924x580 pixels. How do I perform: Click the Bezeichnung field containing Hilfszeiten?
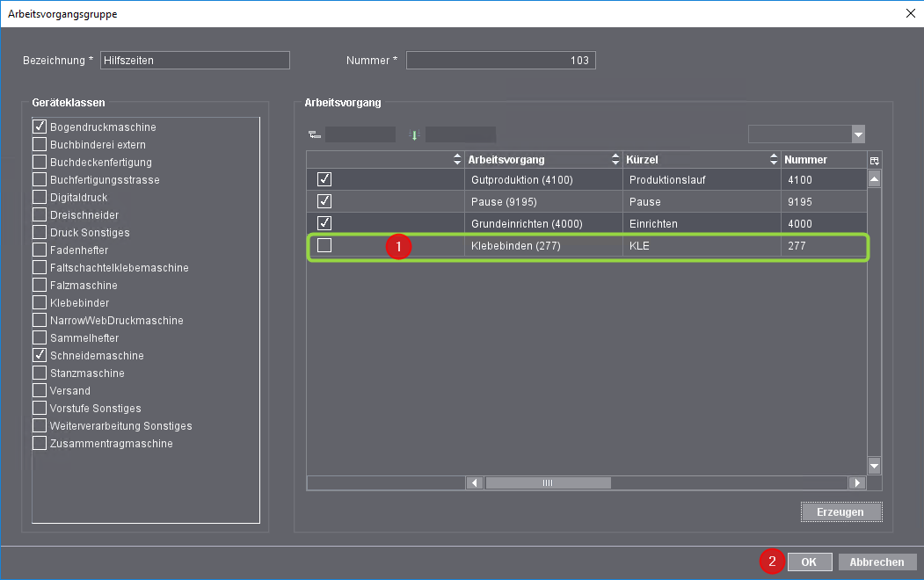coord(195,60)
